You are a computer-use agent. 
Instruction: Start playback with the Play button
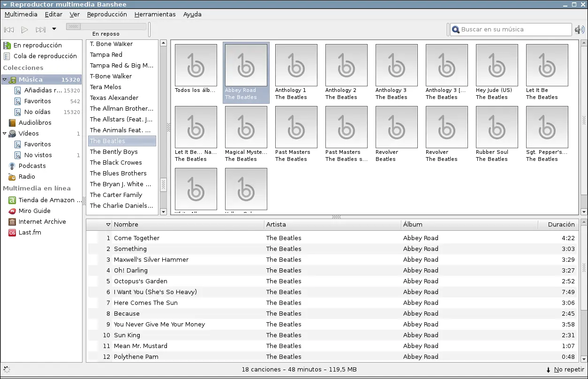[x=24, y=30]
